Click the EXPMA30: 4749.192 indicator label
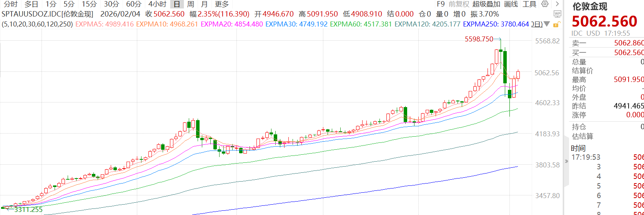The image size is (644, 215). [x=296, y=24]
